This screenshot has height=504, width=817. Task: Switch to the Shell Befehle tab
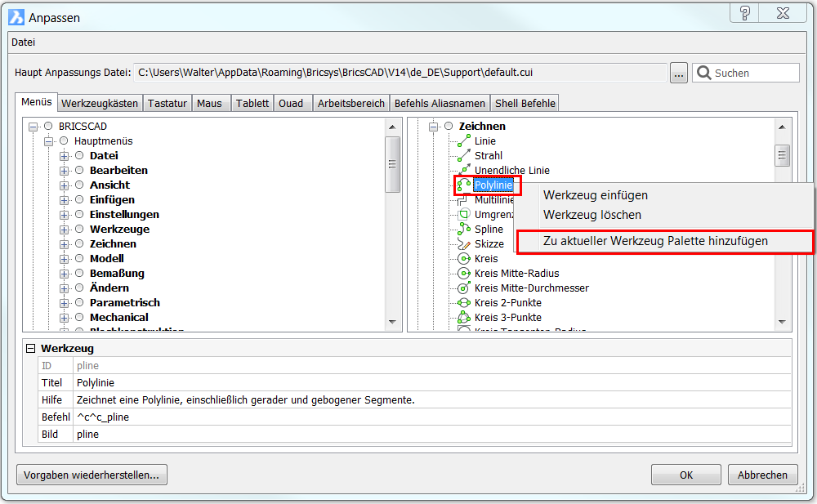[x=525, y=103]
